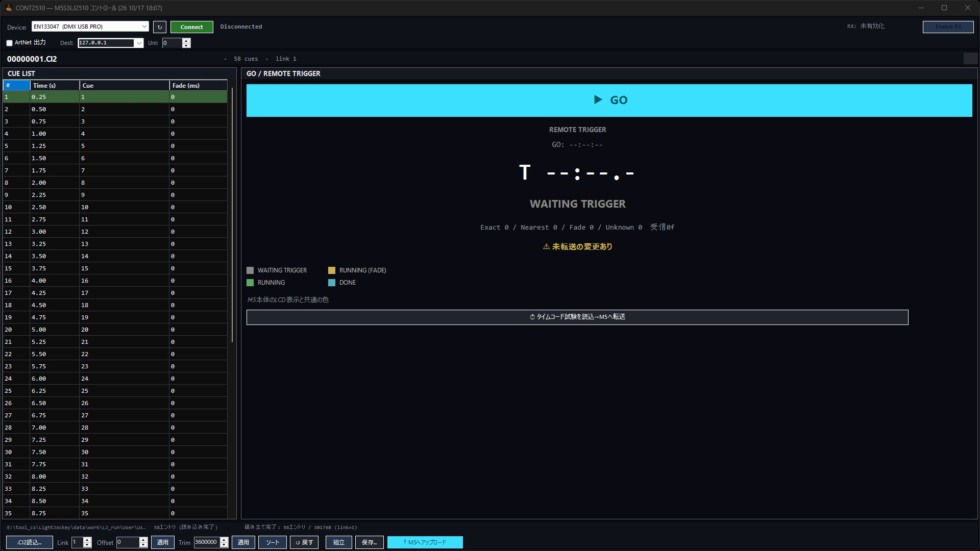
Task: Increase the Link stepper value
Action: point(87,540)
